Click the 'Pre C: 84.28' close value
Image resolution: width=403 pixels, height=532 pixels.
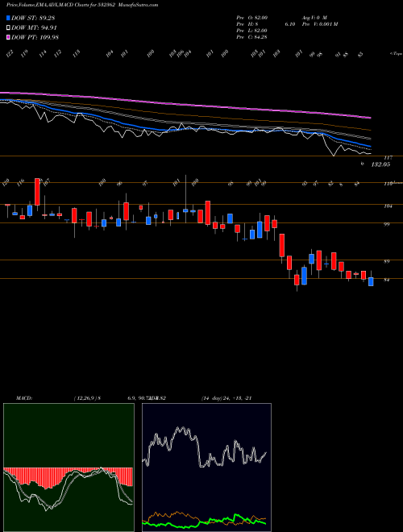252,37
